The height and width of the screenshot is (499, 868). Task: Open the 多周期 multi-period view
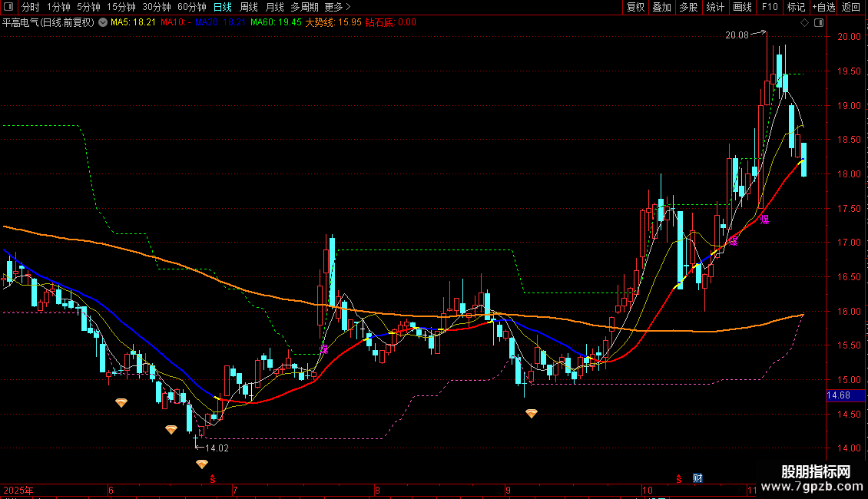[x=304, y=7]
